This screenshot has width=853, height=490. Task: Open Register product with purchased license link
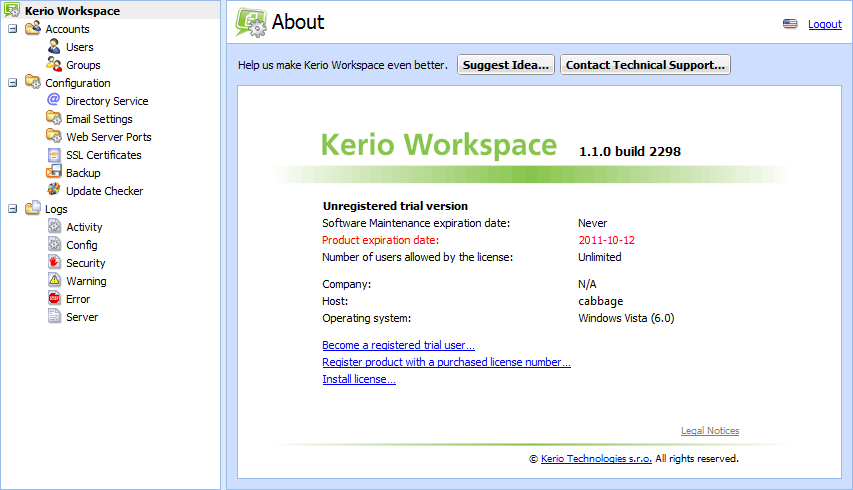(x=446, y=362)
